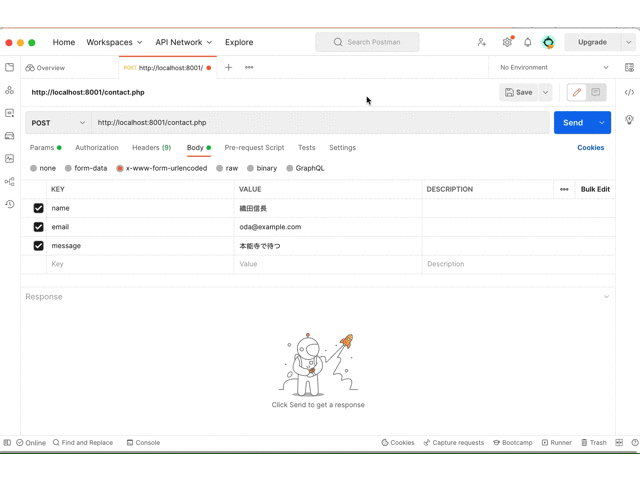Screen dimensions: 640x480
Task: Switch to the Settings tab
Action: pos(342,147)
